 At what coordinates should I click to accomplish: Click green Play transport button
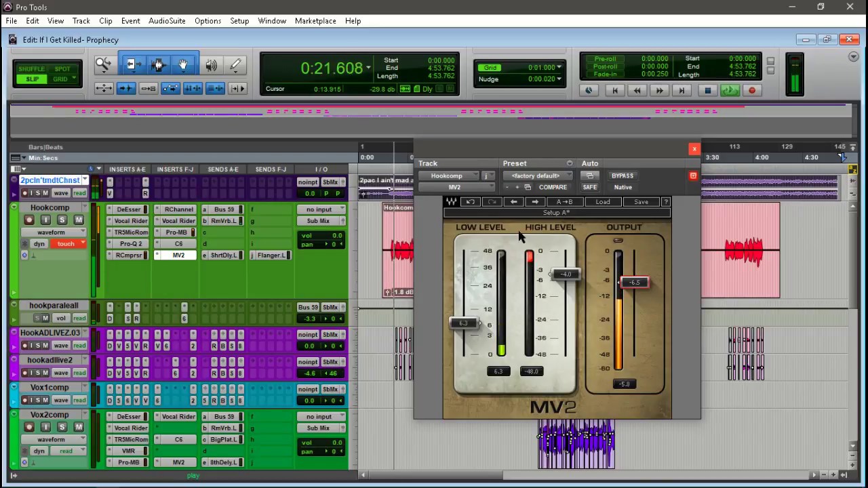tap(730, 90)
